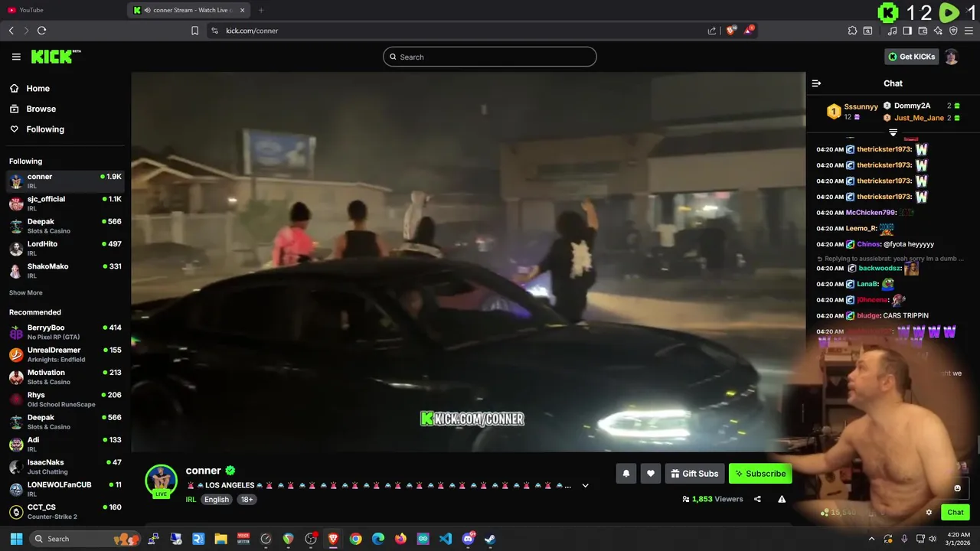Open the browser main menu
980x551 pixels.
pyautogui.click(x=969, y=31)
